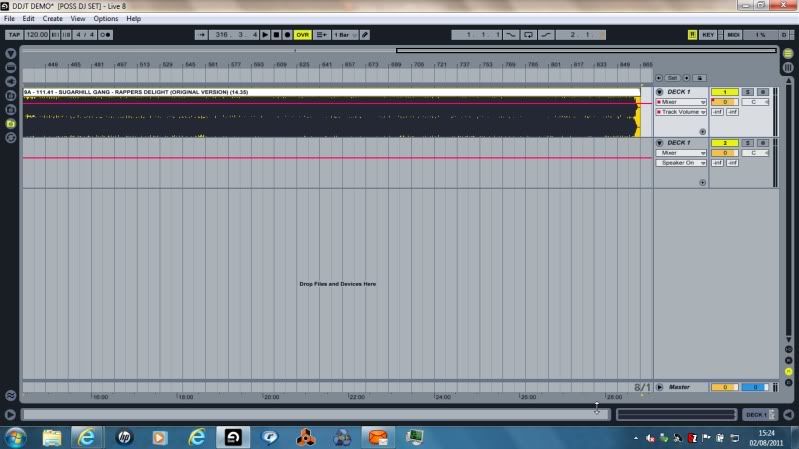Click the Set locator button
Image resolution: width=799 pixels, height=449 pixels.
(x=673, y=77)
